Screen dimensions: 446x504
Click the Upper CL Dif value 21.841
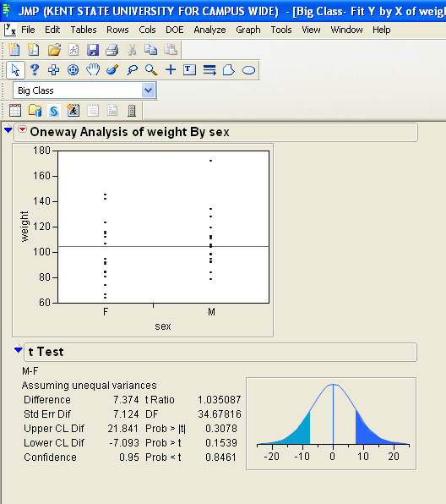tap(123, 429)
